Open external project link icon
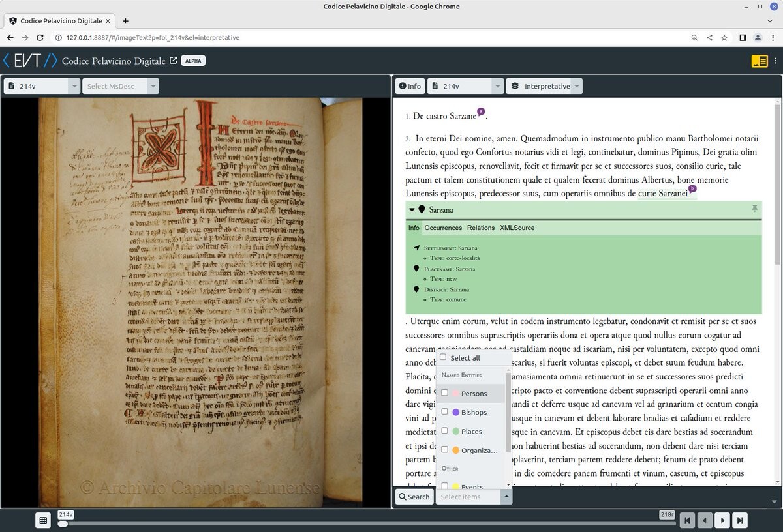Image resolution: width=783 pixels, height=532 pixels. point(174,61)
